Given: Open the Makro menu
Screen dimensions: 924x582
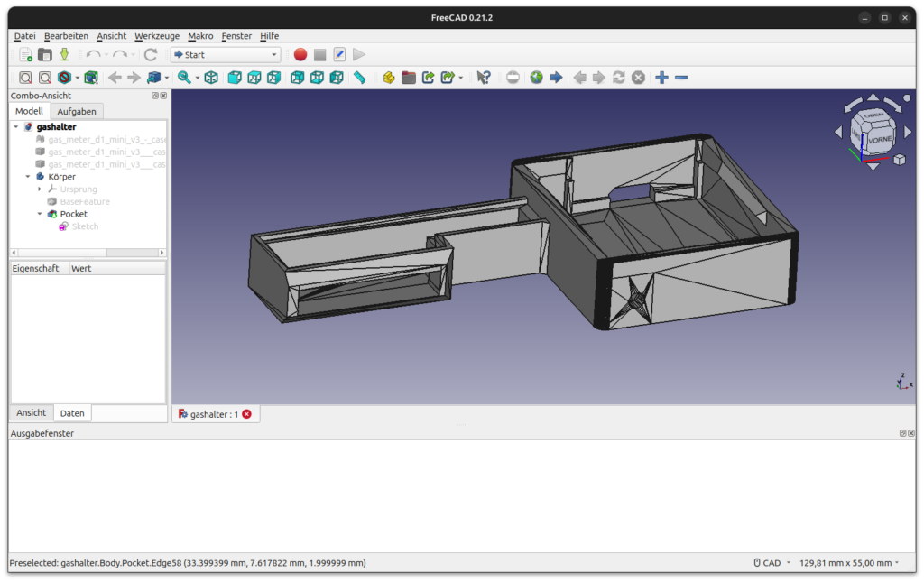Looking at the screenshot, I should (x=199, y=36).
